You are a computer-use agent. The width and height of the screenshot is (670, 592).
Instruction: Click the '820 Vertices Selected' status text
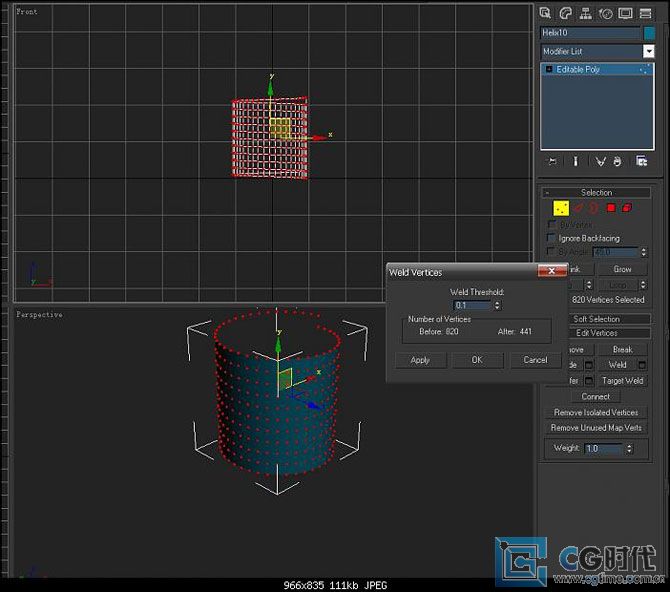pyautogui.click(x=608, y=300)
